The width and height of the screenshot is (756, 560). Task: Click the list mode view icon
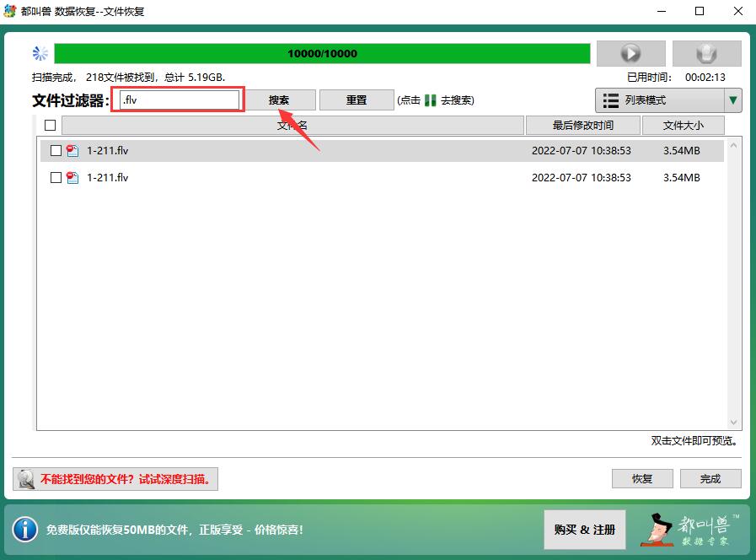(x=612, y=100)
